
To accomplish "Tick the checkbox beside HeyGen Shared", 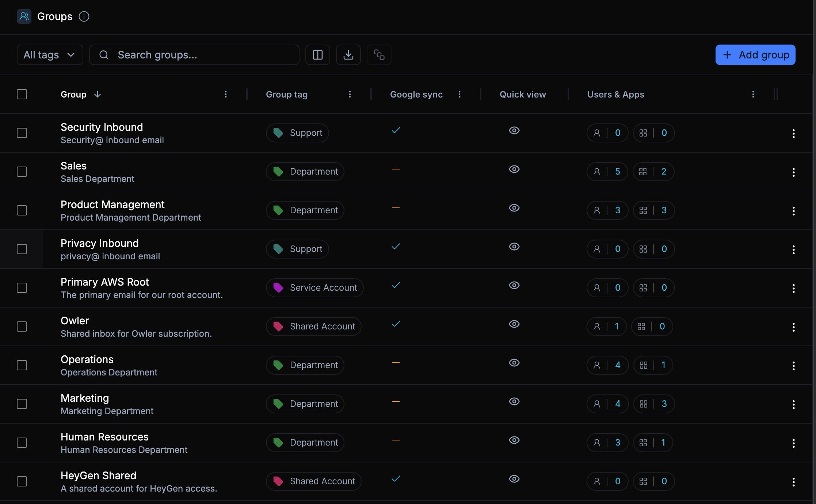I will point(22,481).
